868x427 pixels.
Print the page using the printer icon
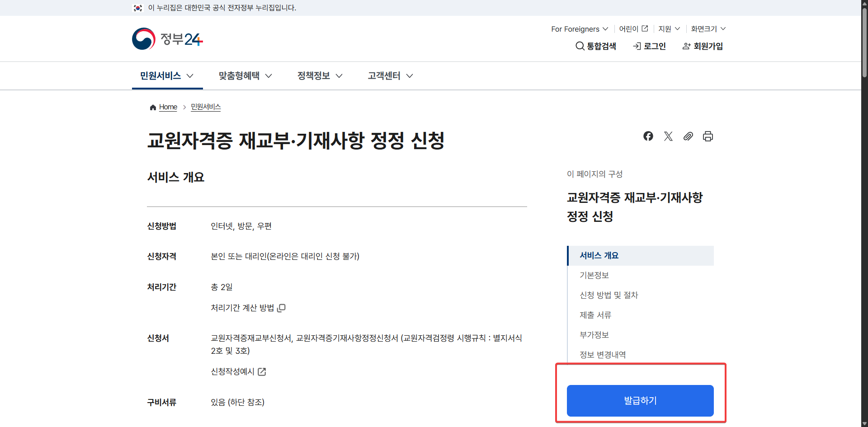(708, 136)
